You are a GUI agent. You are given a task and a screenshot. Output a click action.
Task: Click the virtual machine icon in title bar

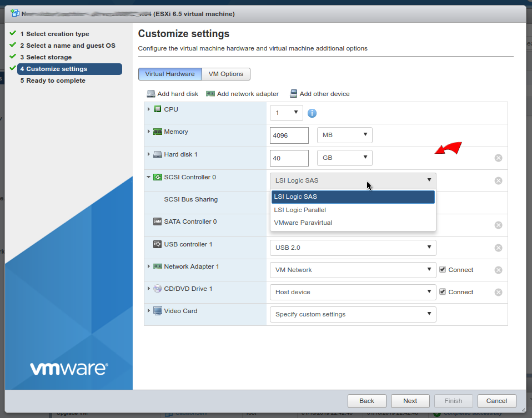point(15,13)
